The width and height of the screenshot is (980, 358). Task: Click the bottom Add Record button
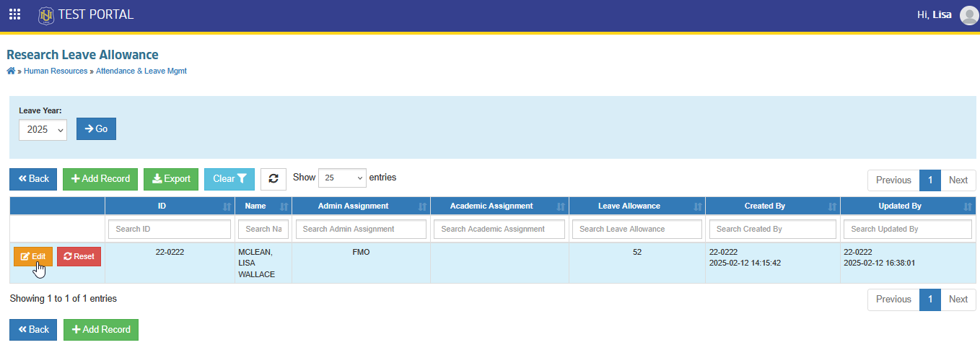click(x=101, y=329)
